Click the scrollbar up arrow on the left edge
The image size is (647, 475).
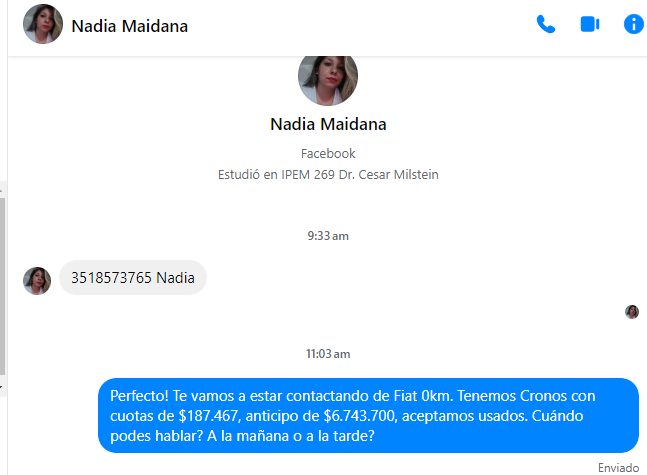click(x=2, y=190)
